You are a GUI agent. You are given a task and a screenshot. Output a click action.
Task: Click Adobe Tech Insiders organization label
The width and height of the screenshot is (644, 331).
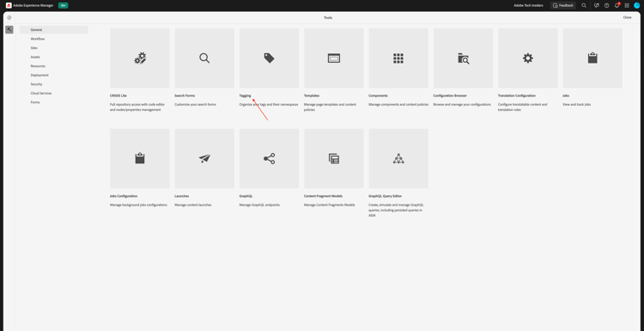[529, 5]
